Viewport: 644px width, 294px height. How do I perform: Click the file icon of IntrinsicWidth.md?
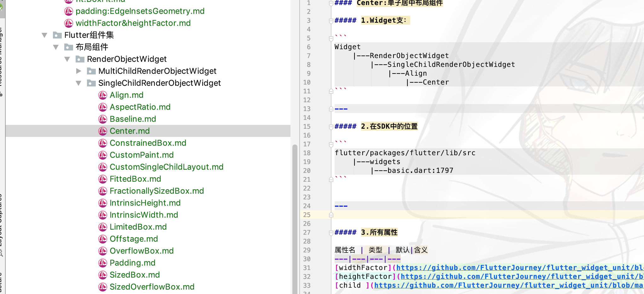(x=103, y=215)
